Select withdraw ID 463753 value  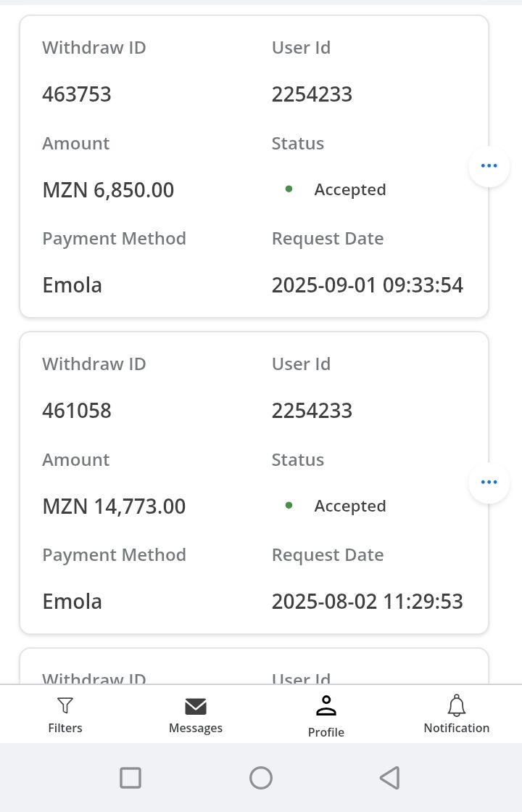pyautogui.click(x=77, y=94)
